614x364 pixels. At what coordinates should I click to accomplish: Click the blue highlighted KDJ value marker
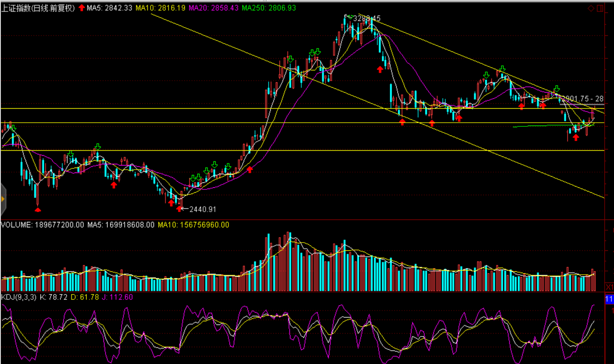tap(609, 299)
